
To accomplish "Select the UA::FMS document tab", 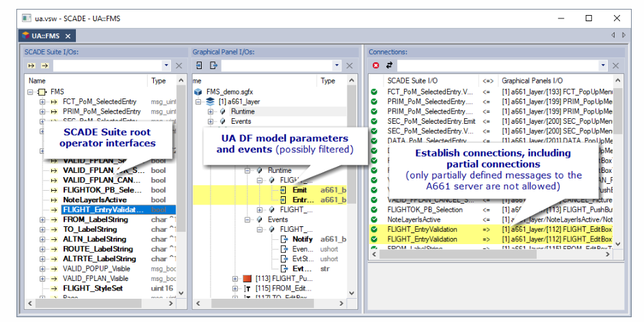I will click(x=46, y=36).
